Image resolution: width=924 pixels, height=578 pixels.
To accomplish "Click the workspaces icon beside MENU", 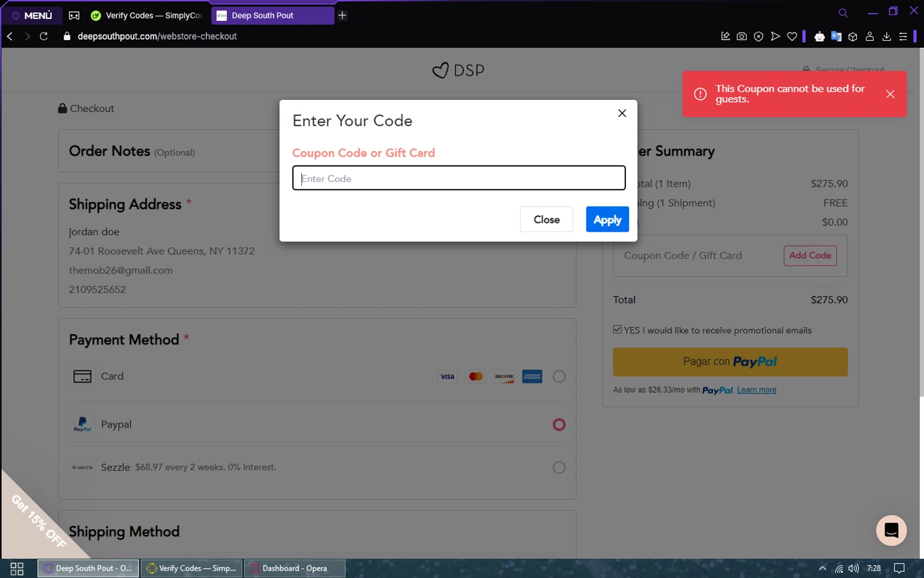I will click(74, 15).
